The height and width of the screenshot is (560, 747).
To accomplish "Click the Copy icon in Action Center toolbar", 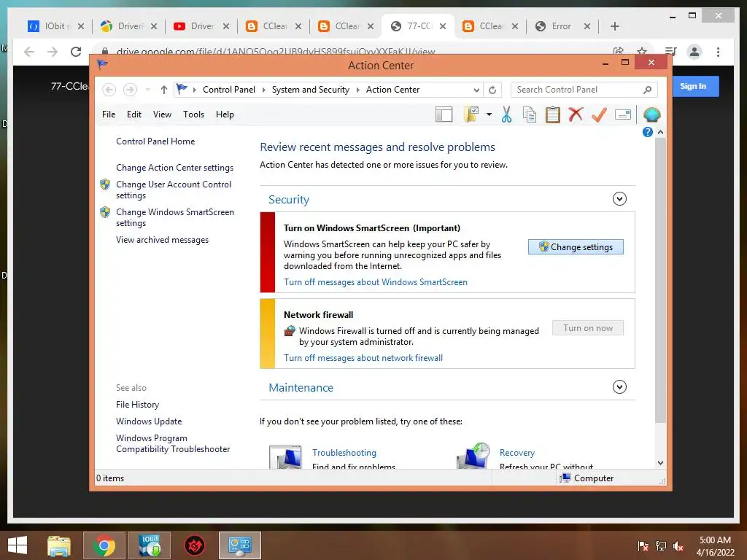I will point(530,114).
